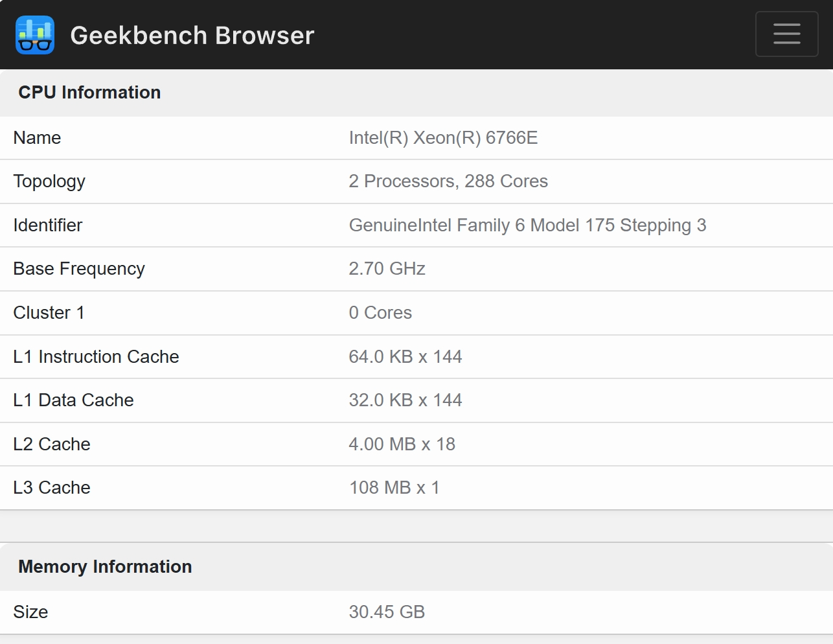Click the Geekbench logo icon
This screenshot has height=644, width=833.
click(x=35, y=35)
